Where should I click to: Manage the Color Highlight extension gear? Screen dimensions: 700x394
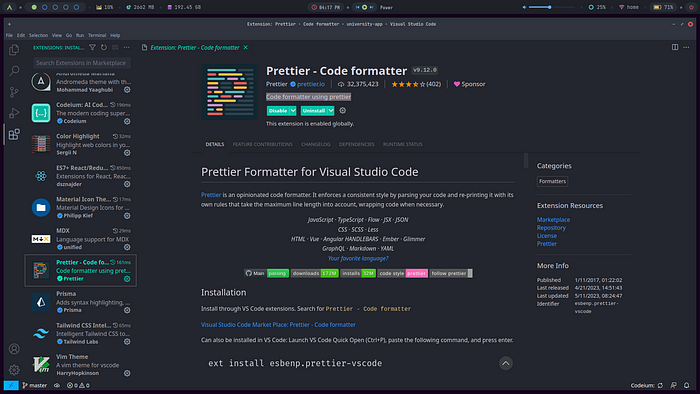127,153
